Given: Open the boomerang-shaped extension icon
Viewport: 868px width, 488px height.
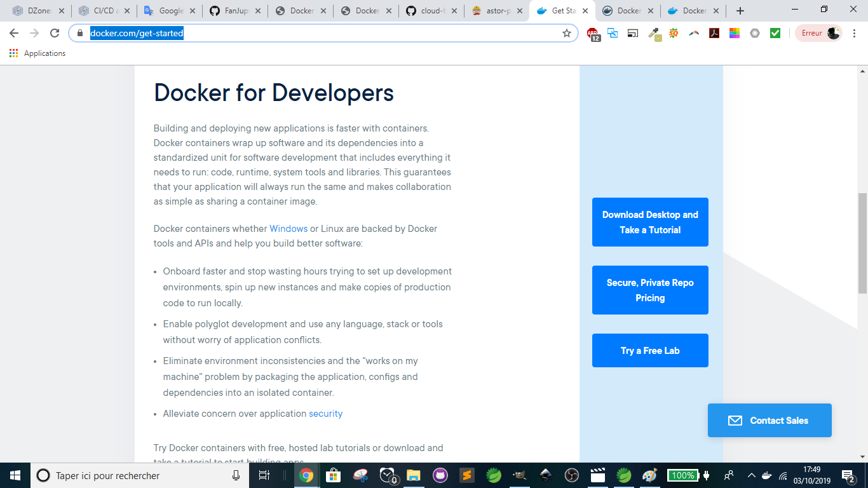Looking at the screenshot, I should [x=694, y=33].
